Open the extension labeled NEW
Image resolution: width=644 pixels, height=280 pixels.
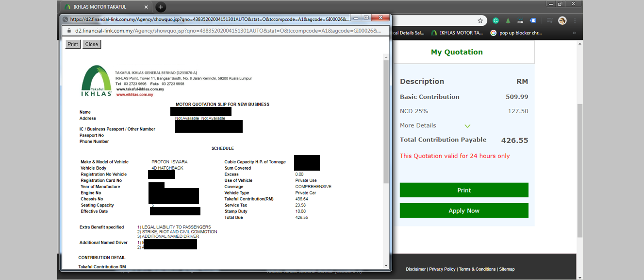coord(520,20)
